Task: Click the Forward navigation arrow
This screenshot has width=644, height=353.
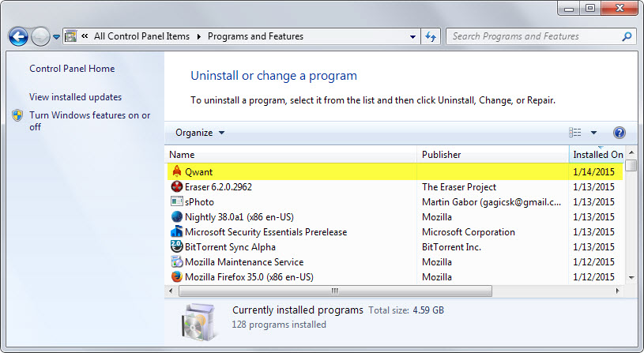Action: (40, 36)
